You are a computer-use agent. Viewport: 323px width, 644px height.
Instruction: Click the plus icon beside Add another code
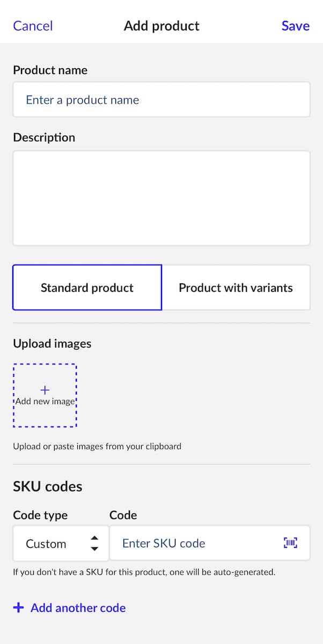19,608
